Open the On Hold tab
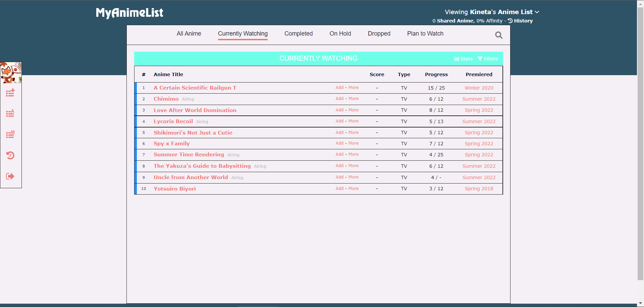 coord(340,34)
